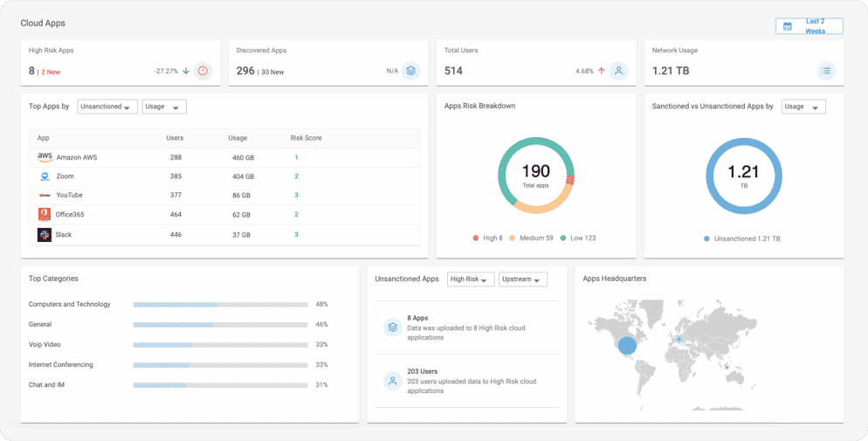This screenshot has height=441, width=868.
Task: Click the Zoom app icon
Action: (45, 176)
